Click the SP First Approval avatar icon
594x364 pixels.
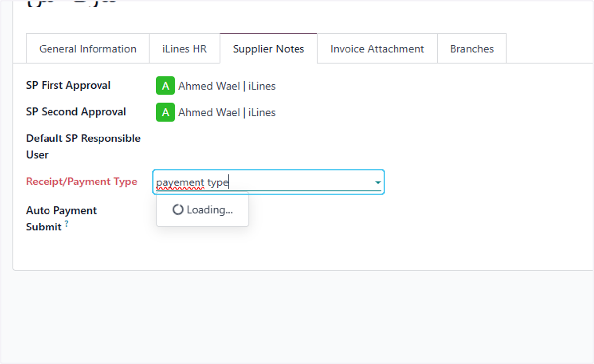tap(165, 86)
